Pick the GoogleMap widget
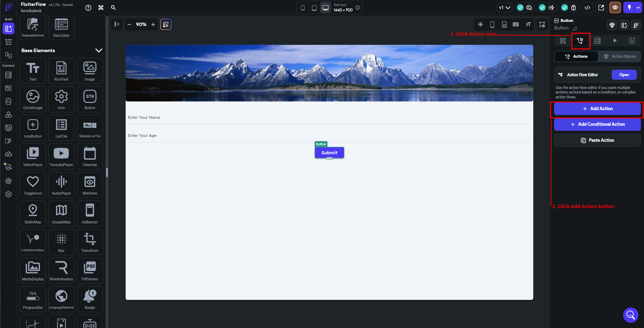 [x=61, y=213]
